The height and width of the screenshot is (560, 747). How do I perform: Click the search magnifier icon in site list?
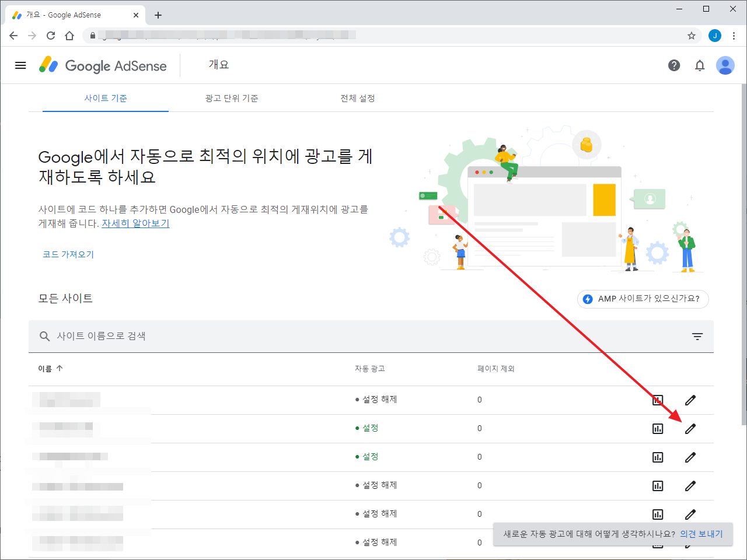click(x=44, y=337)
